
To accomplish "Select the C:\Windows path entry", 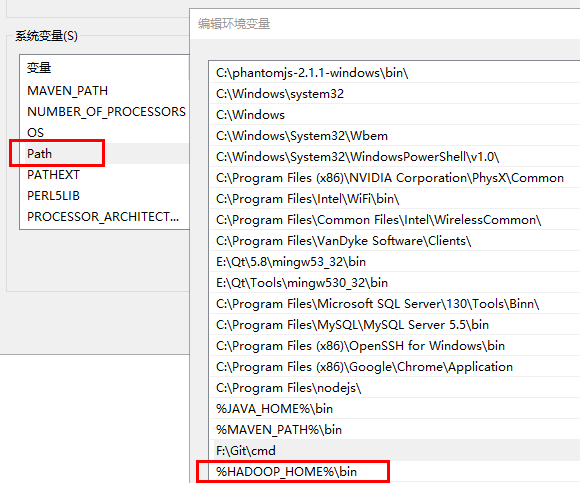I will pos(395,115).
